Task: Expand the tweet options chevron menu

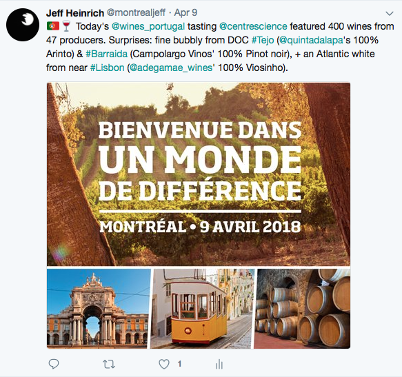Action: click(x=389, y=14)
